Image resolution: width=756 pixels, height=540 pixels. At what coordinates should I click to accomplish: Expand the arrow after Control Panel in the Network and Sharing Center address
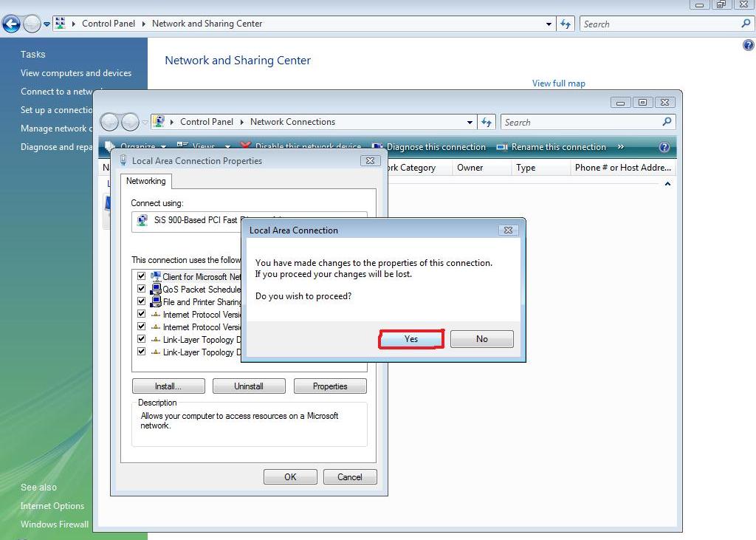tap(144, 24)
